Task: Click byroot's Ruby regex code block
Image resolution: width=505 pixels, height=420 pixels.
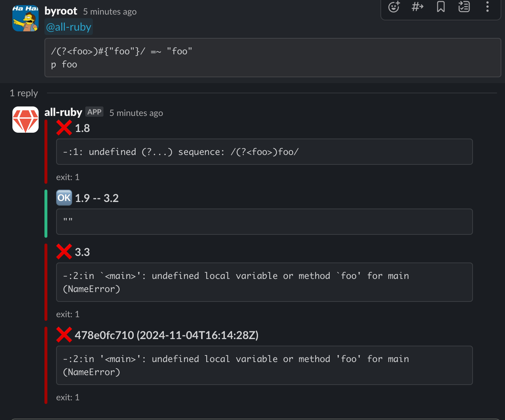Action: point(273,58)
